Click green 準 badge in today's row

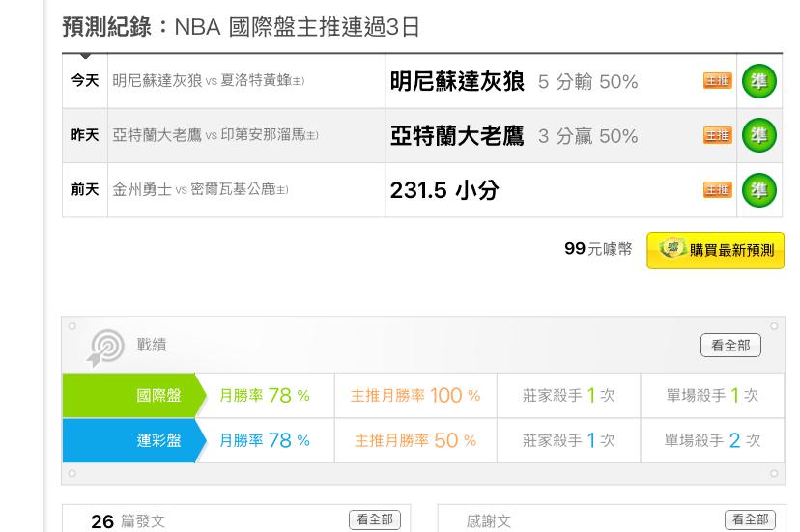click(x=758, y=82)
